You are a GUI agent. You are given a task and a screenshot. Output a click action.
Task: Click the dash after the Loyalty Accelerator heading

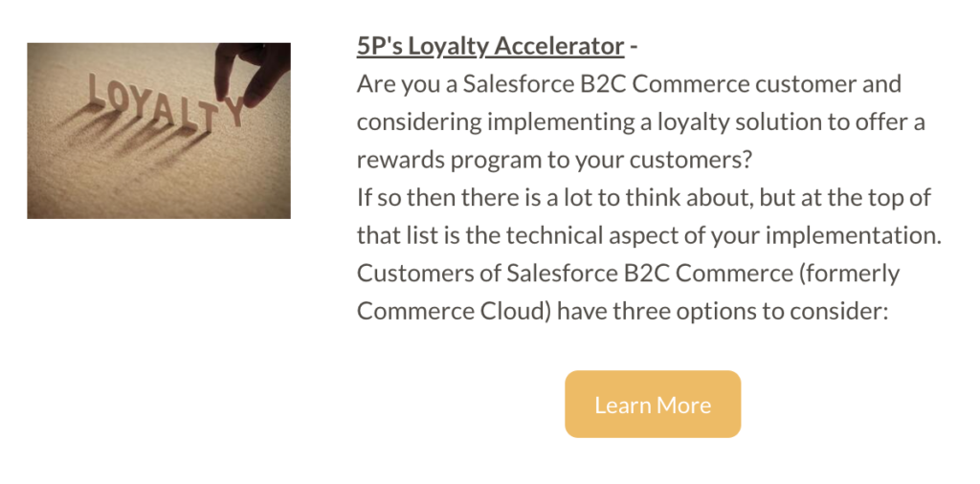pos(634,47)
